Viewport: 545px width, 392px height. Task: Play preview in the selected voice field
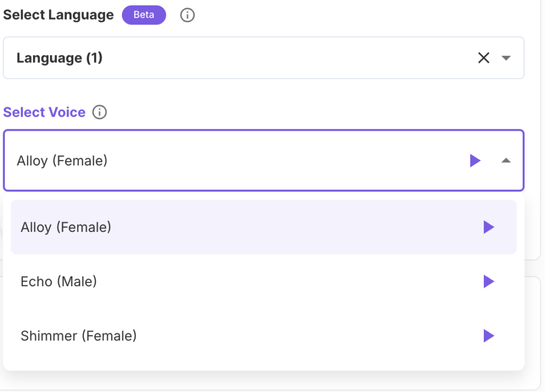[475, 161]
